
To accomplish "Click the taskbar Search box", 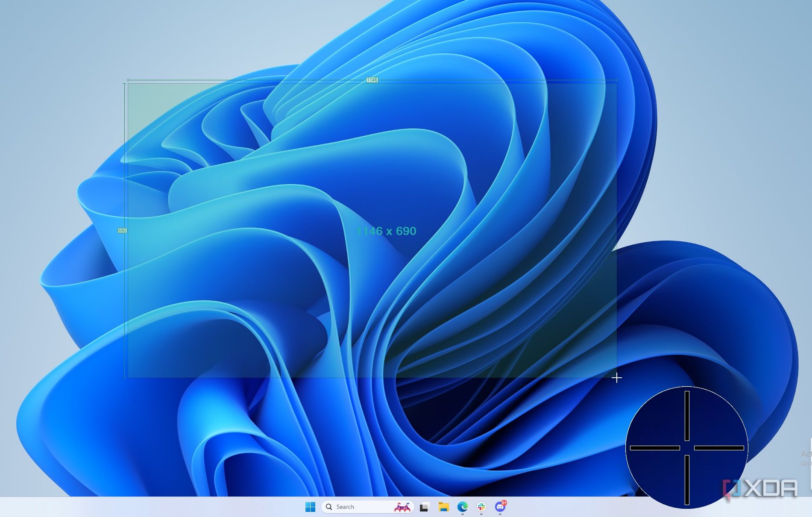I will point(367,507).
